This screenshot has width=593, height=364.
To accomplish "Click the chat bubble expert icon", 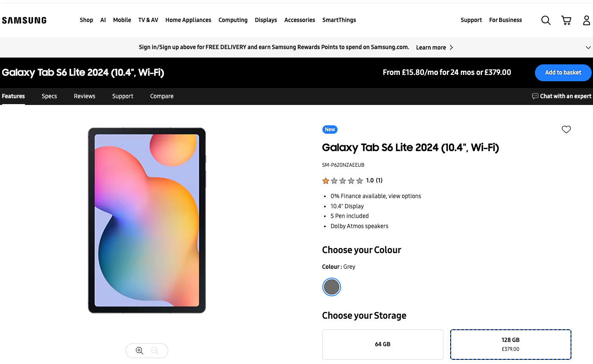I will 535,96.
